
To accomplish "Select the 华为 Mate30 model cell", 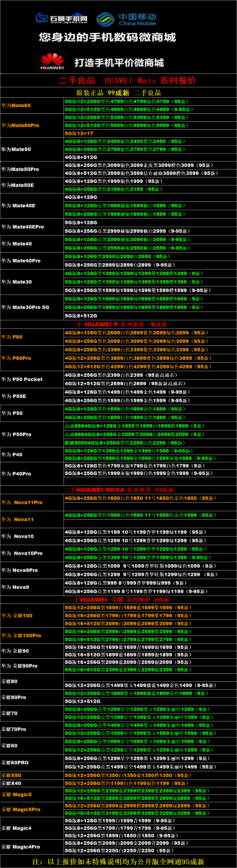I will tap(32, 282).
